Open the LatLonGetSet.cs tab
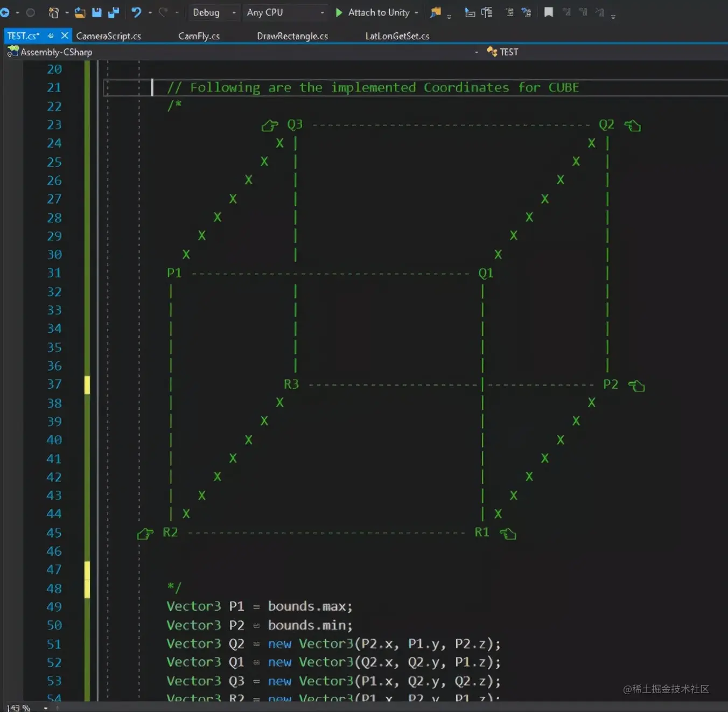Viewport: 728px width, 713px height. click(x=397, y=36)
